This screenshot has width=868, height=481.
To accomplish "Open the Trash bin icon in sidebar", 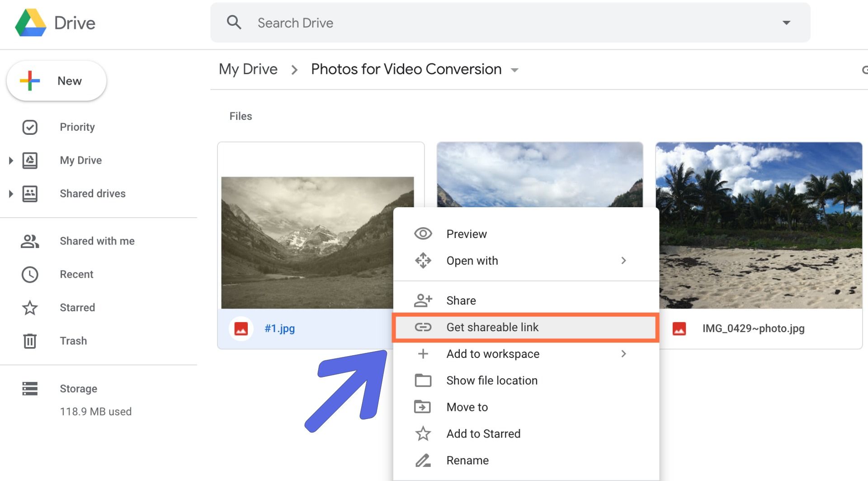I will tap(30, 341).
